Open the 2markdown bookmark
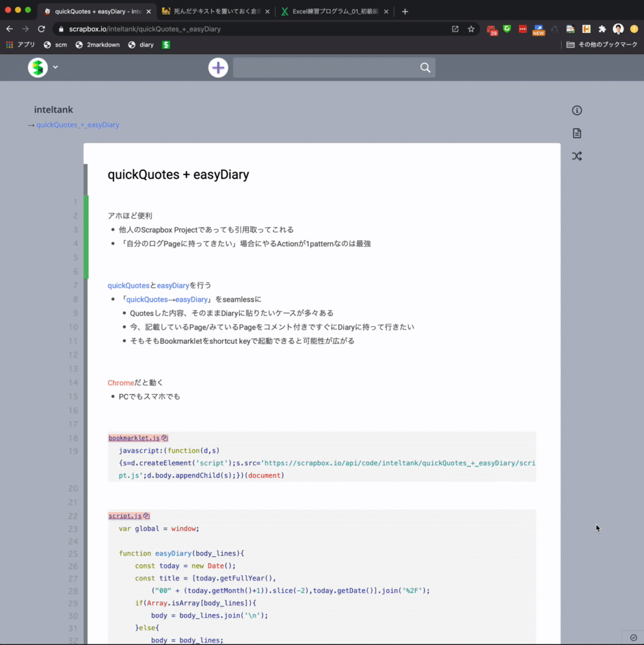 97,45
